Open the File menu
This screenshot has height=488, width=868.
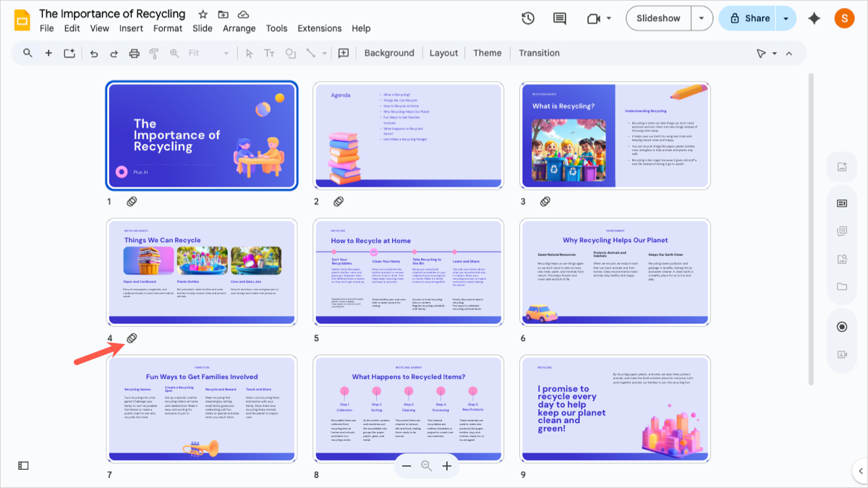pos(46,28)
